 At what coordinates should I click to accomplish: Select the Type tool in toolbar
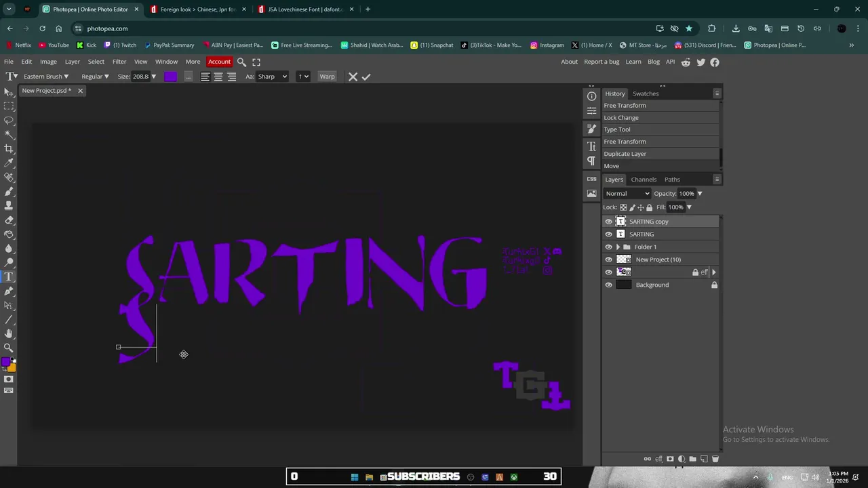point(9,277)
